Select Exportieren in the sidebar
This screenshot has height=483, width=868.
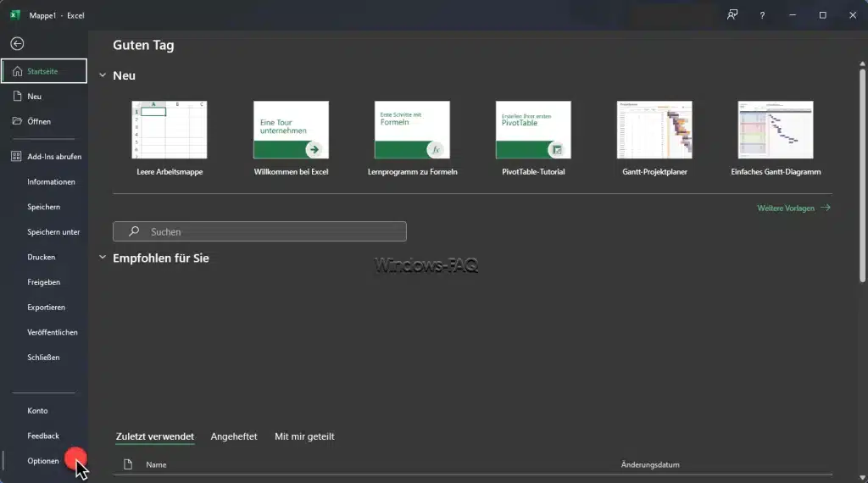click(x=46, y=307)
